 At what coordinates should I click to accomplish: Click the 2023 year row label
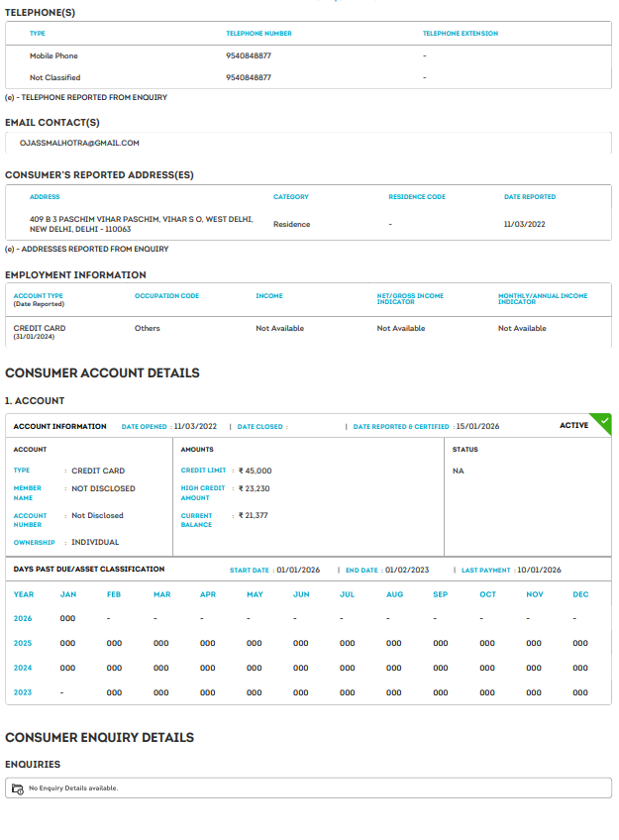23,692
